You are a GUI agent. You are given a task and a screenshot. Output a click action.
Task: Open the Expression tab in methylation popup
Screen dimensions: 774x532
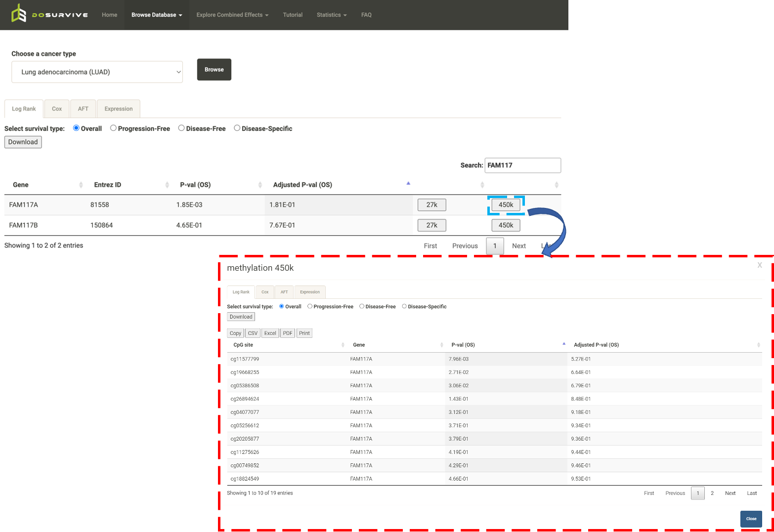coord(310,292)
